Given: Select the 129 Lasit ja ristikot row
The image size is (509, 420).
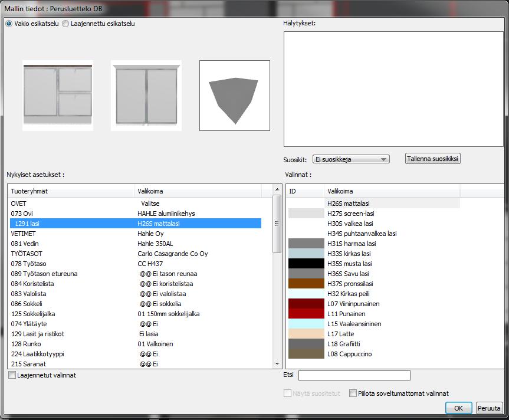Looking at the screenshot, I should click(x=136, y=334).
